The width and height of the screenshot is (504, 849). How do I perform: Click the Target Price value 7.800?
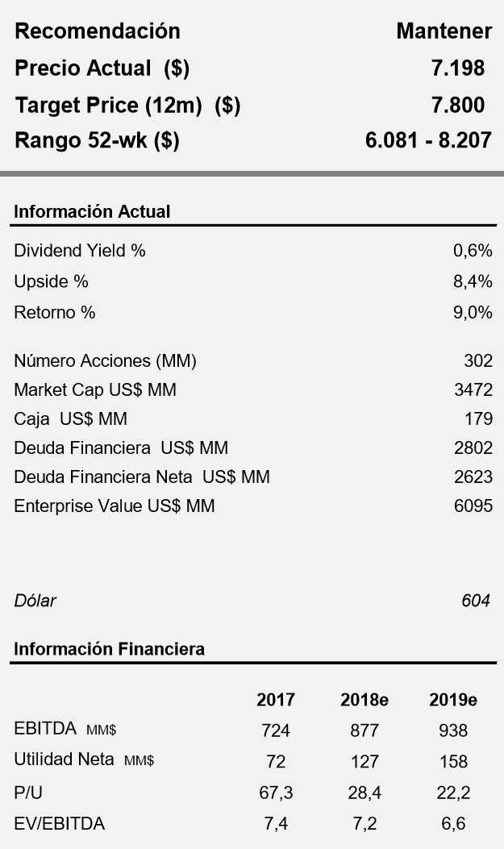[458, 105]
